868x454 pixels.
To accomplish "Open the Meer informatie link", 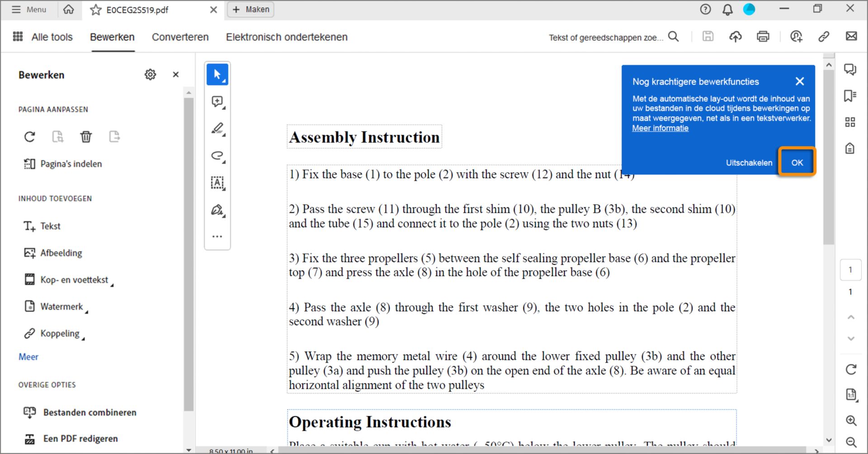I will [660, 128].
